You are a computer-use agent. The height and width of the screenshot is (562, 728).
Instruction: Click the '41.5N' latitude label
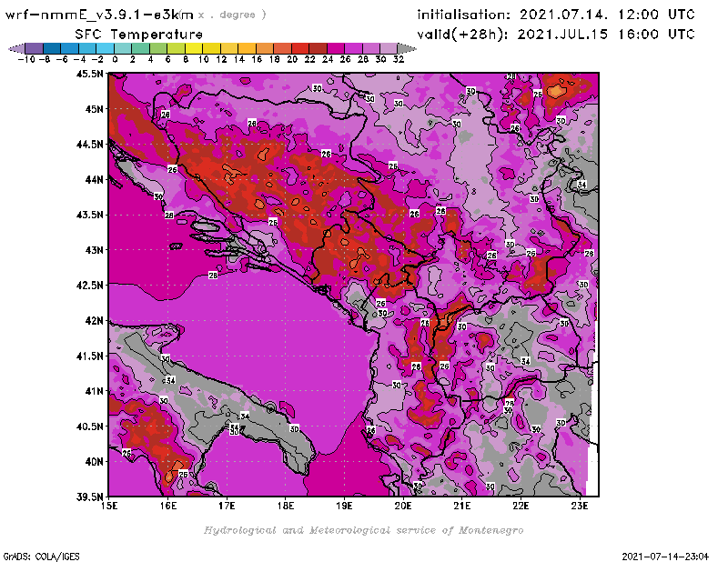90,356
